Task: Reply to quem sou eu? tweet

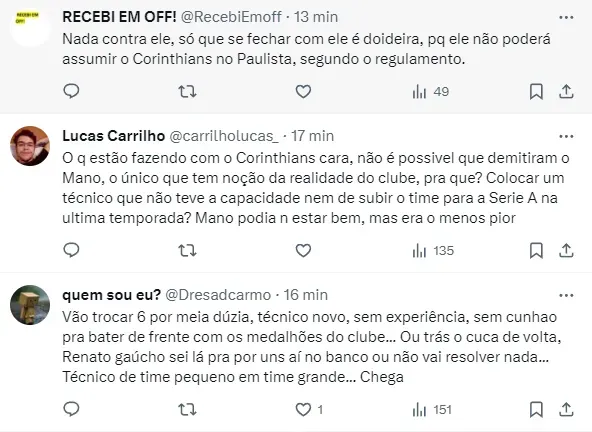Action: 71,409
